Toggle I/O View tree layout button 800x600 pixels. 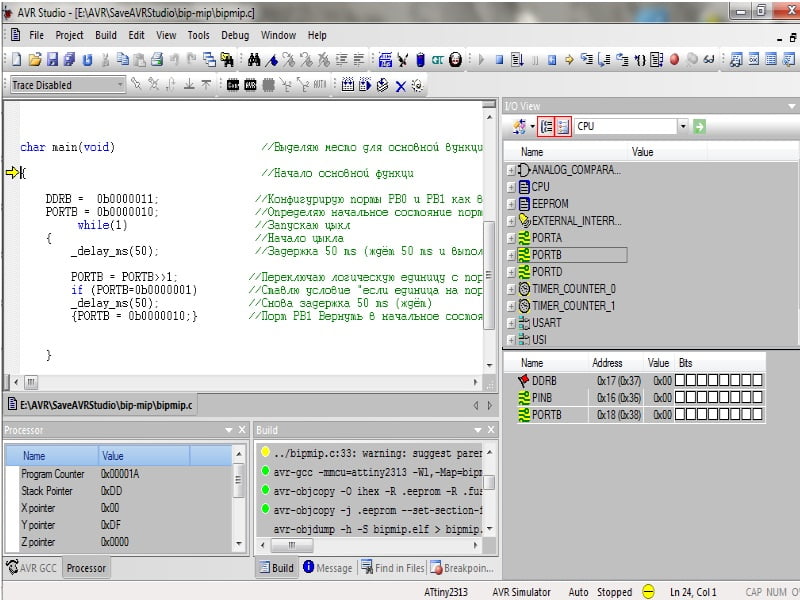tap(546, 127)
